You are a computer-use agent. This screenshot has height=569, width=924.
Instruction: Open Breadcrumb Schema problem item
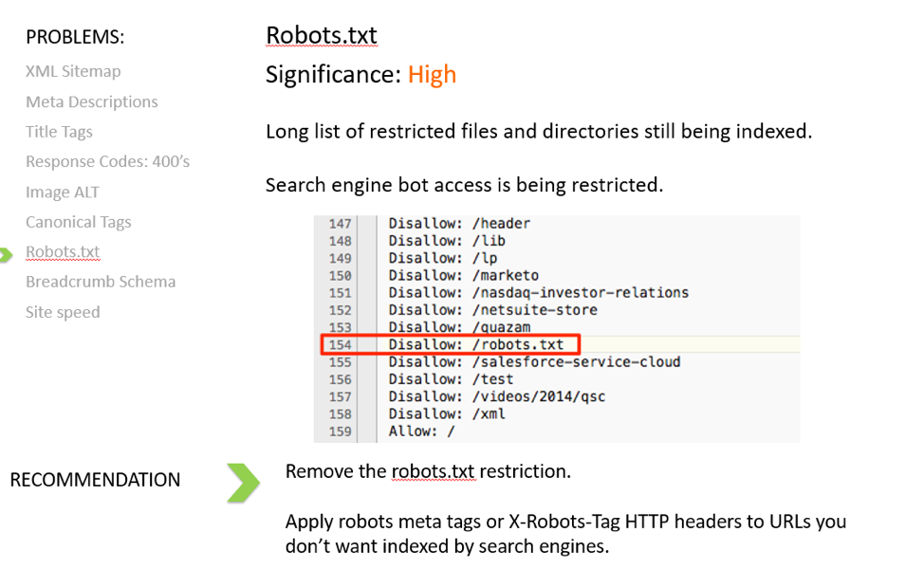coord(101,282)
